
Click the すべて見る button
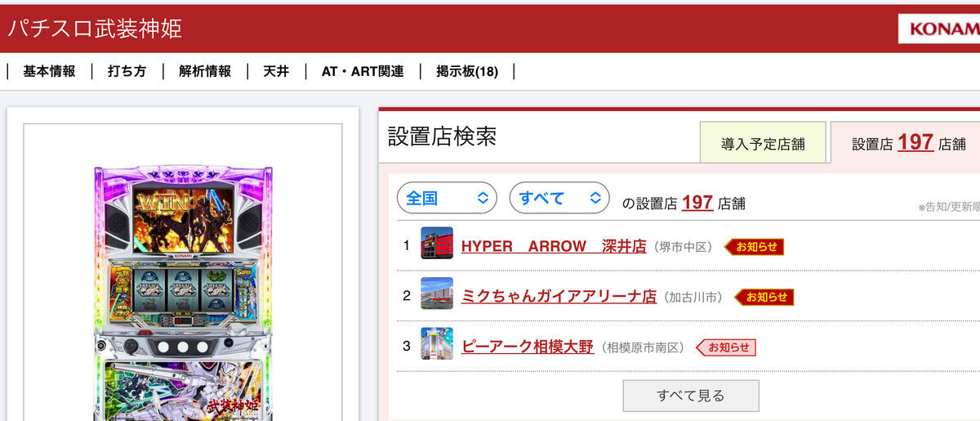pyautogui.click(x=691, y=396)
